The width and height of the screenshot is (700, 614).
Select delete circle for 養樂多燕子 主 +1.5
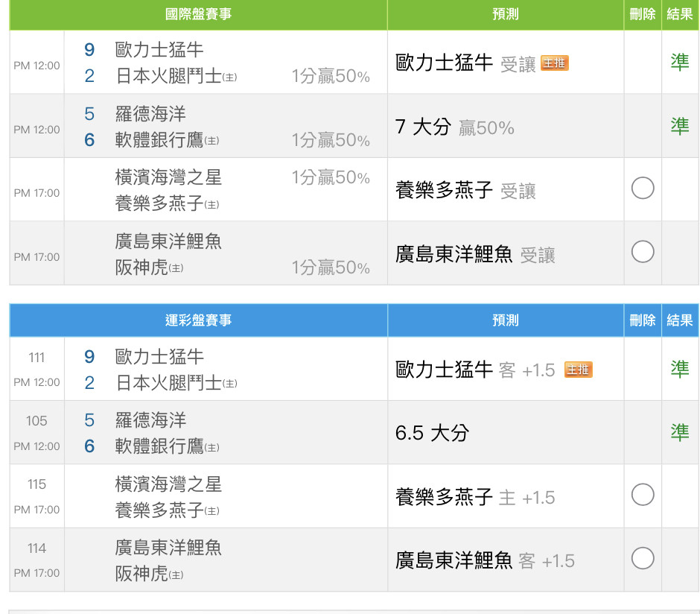point(643,494)
